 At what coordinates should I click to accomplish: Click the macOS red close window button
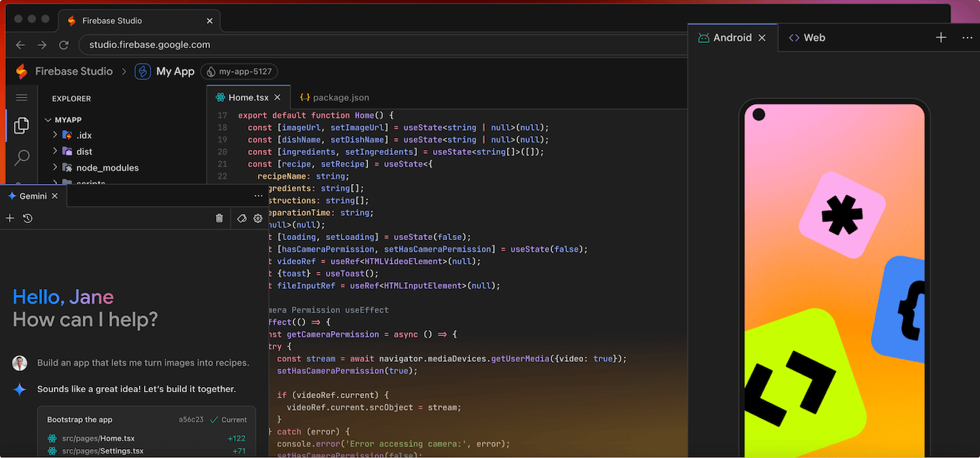point(18,18)
